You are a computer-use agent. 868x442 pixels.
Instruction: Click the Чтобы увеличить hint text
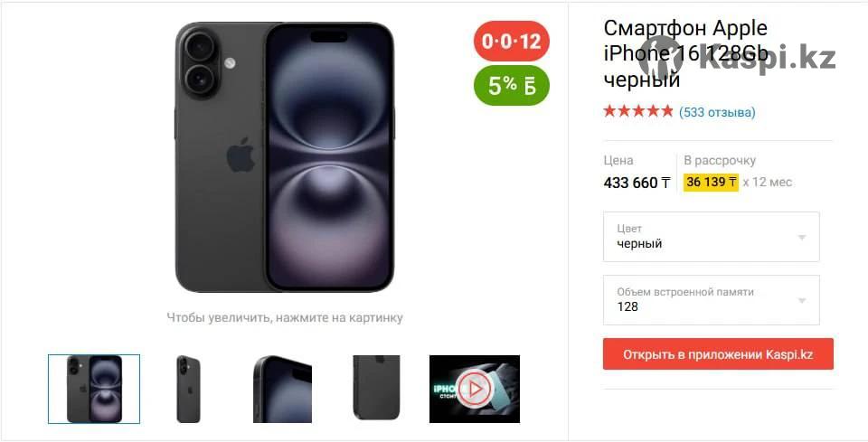point(285,318)
